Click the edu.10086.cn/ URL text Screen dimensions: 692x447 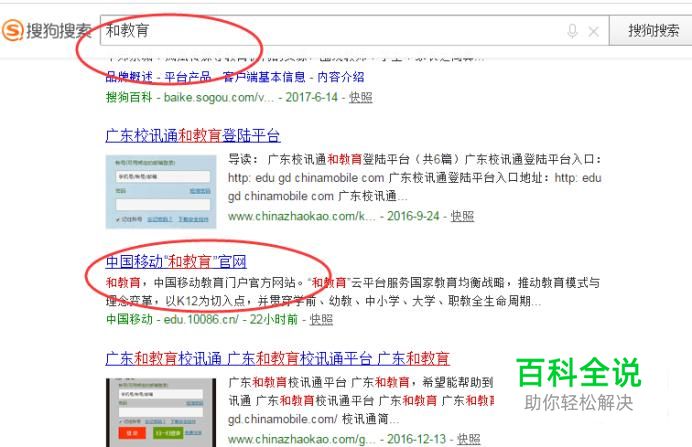click(x=201, y=319)
